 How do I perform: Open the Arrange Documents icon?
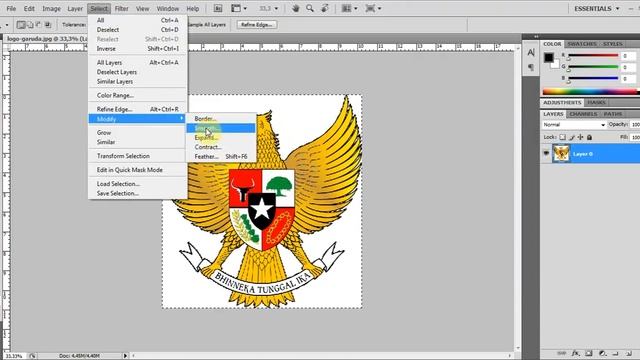point(349,8)
